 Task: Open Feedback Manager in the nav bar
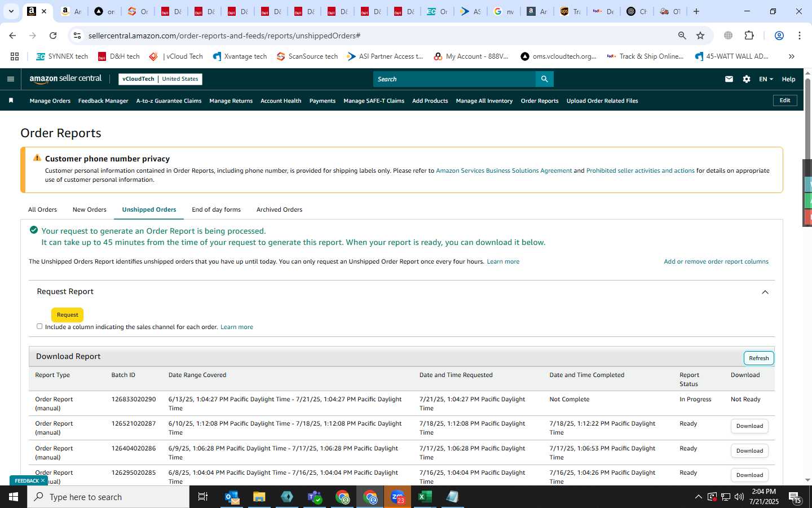[103, 101]
